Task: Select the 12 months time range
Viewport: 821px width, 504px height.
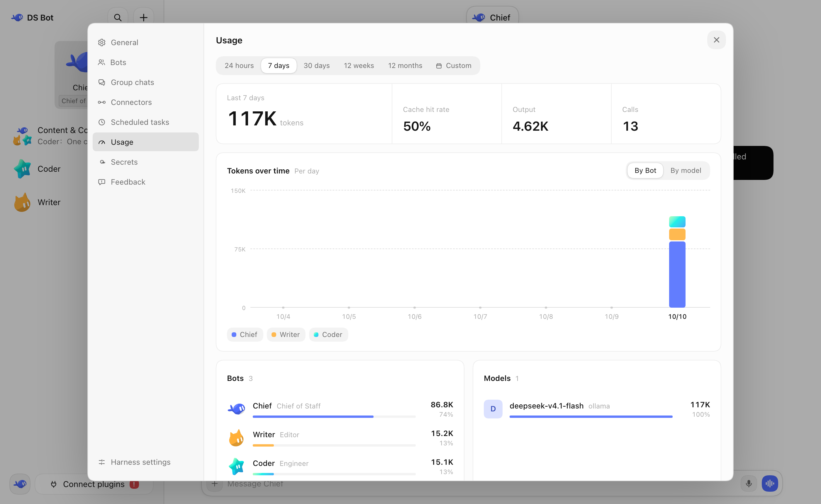Action: pos(405,66)
